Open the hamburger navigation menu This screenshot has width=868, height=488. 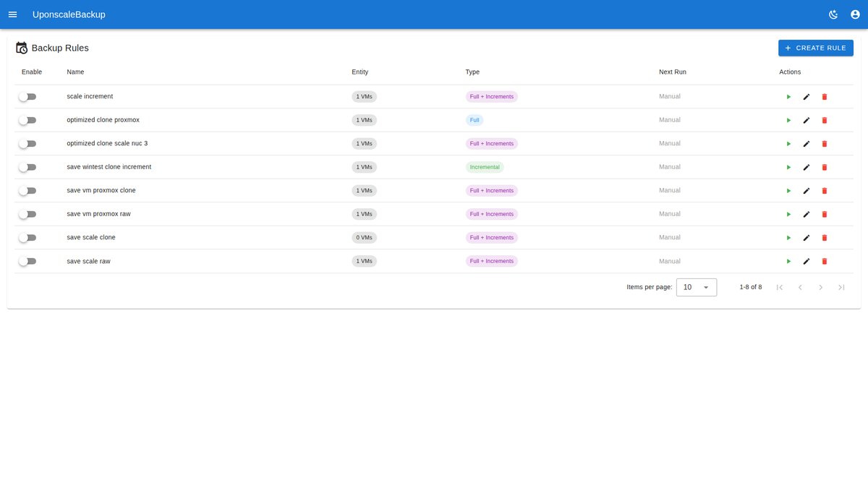click(12, 14)
